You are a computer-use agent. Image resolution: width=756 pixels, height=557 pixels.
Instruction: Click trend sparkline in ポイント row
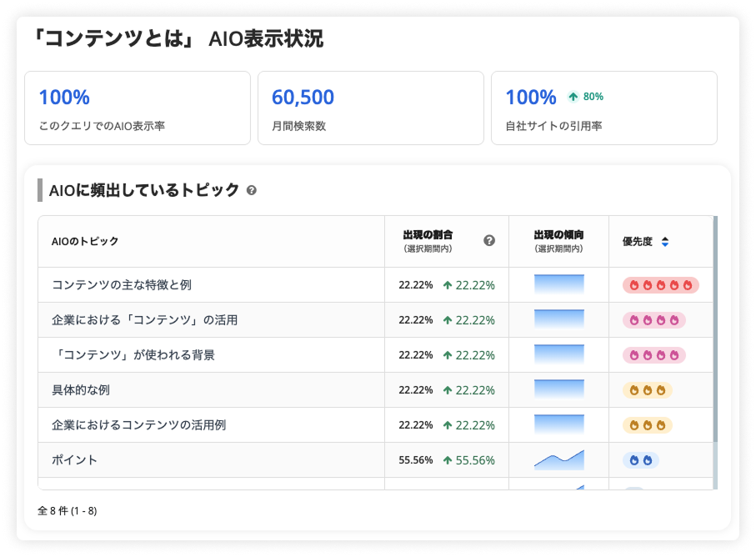(x=558, y=460)
